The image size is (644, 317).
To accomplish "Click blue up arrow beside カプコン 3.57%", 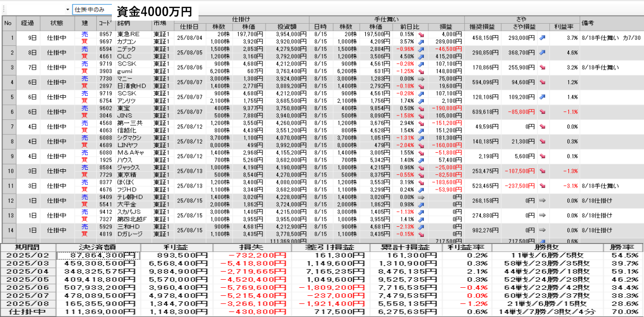I will 421,41.
